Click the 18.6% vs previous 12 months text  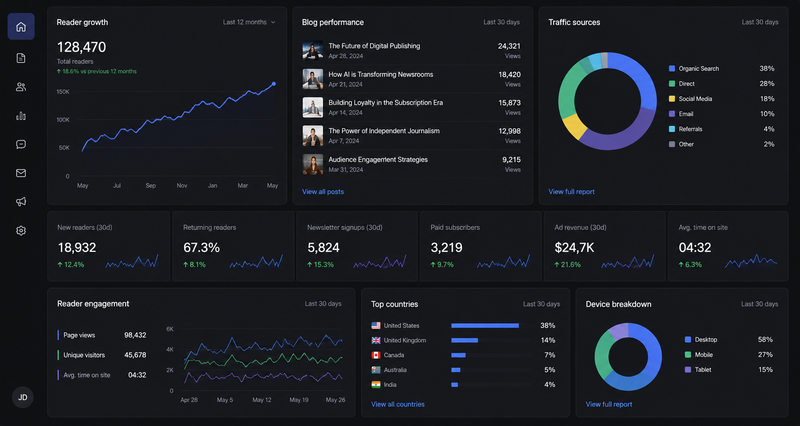point(96,71)
